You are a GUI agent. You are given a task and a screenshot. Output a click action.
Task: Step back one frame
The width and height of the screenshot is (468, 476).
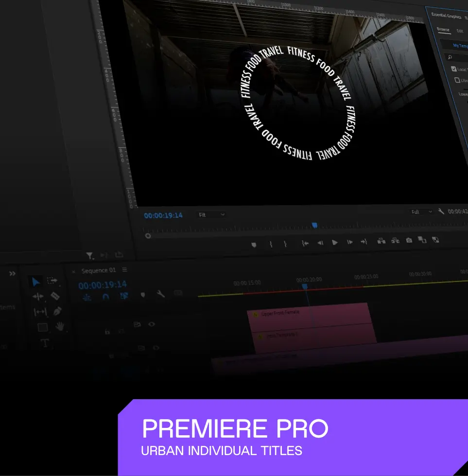(x=320, y=243)
